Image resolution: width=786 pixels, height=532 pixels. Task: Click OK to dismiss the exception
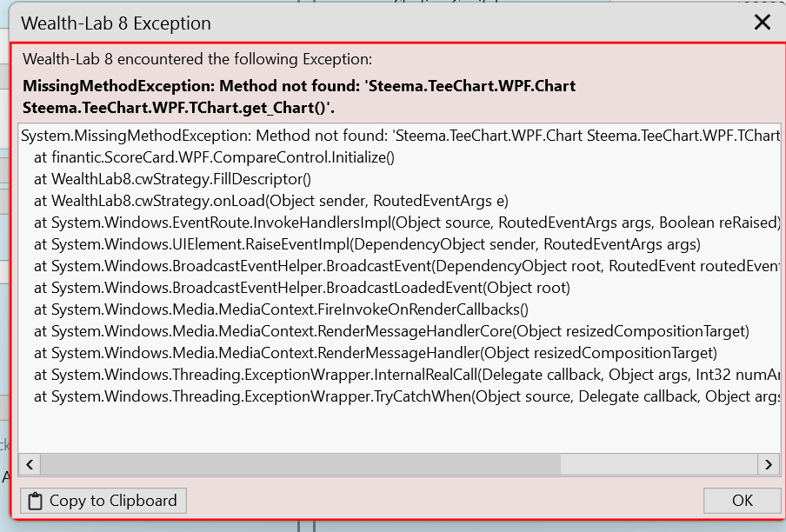click(742, 501)
